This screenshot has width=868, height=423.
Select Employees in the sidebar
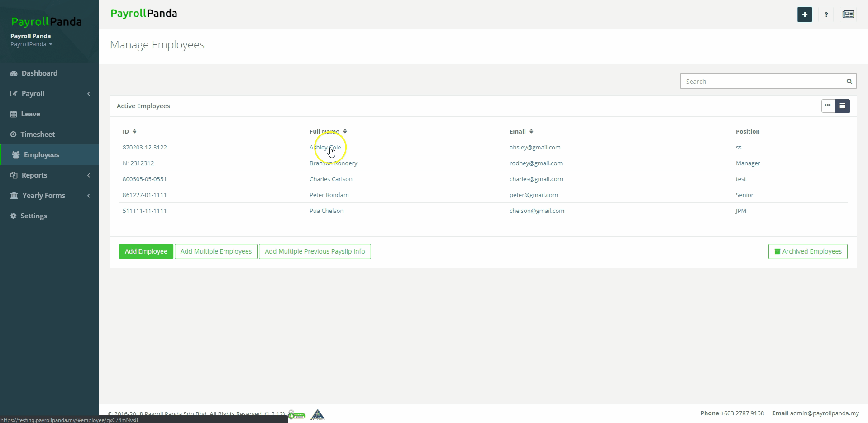42,155
